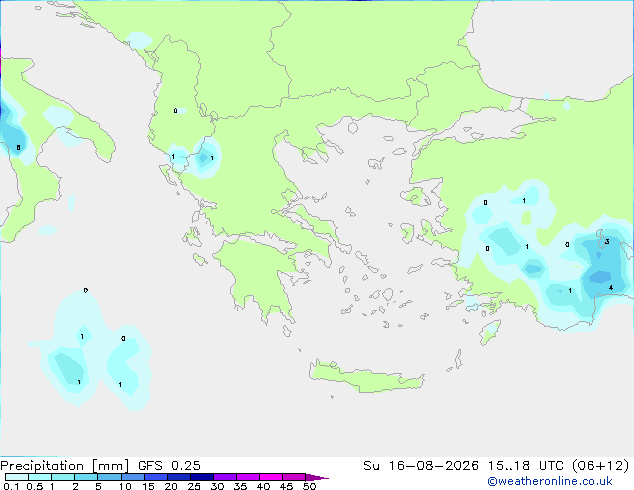Click the "Precipitation" title text
Viewport: 634px width, 490px height.
coord(42,466)
